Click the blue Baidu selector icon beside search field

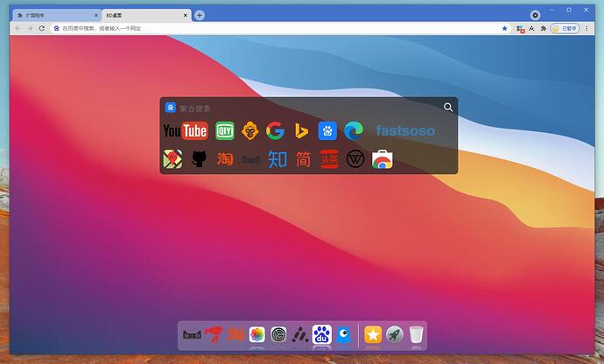(x=171, y=108)
